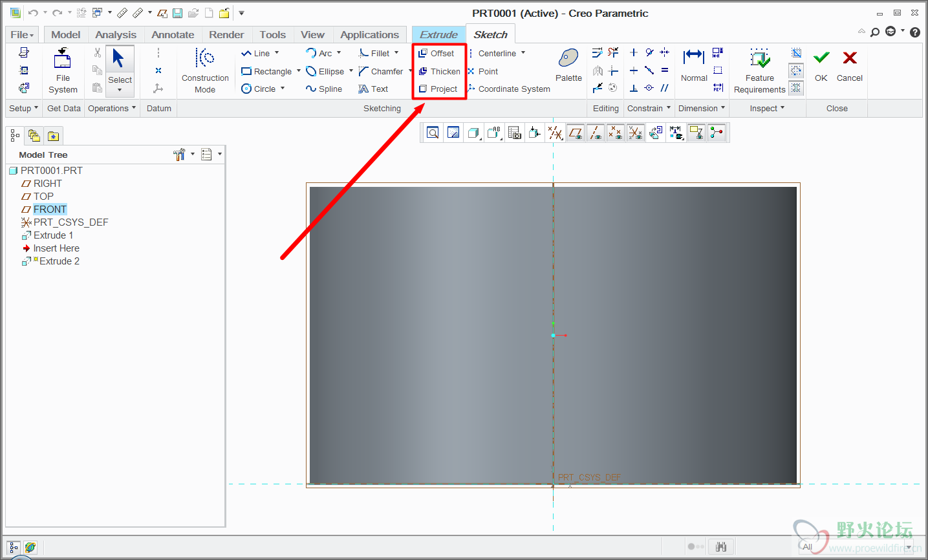Click Cancel to quit the sketch

click(850, 66)
